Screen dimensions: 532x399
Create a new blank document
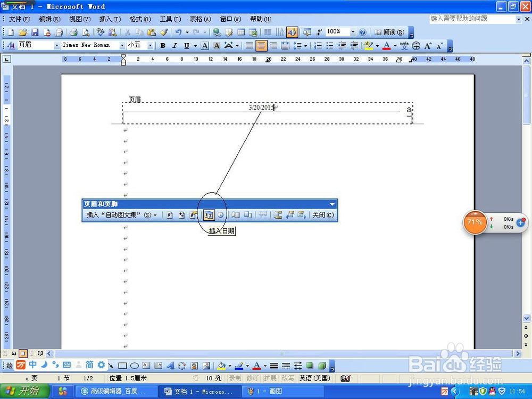[x=11, y=32]
